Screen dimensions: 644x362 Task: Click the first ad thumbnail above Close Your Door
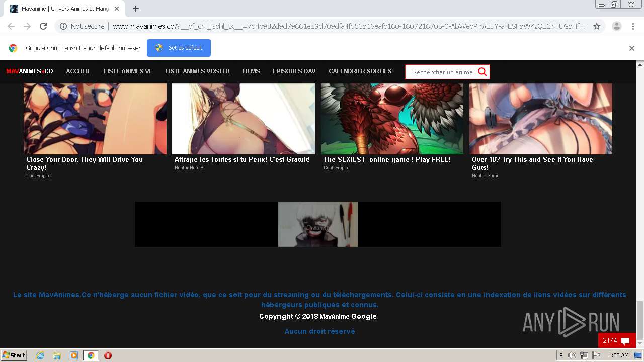tap(95, 119)
